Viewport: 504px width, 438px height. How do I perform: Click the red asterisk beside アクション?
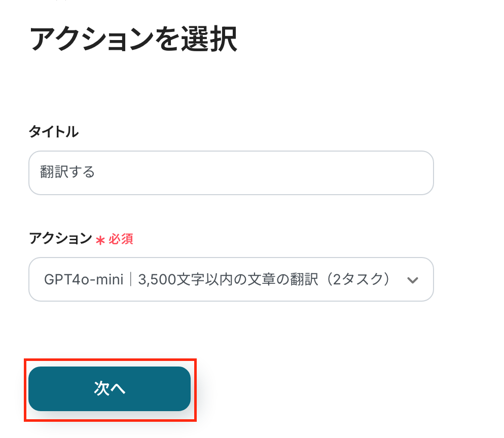pyautogui.click(x=100, y=240)
